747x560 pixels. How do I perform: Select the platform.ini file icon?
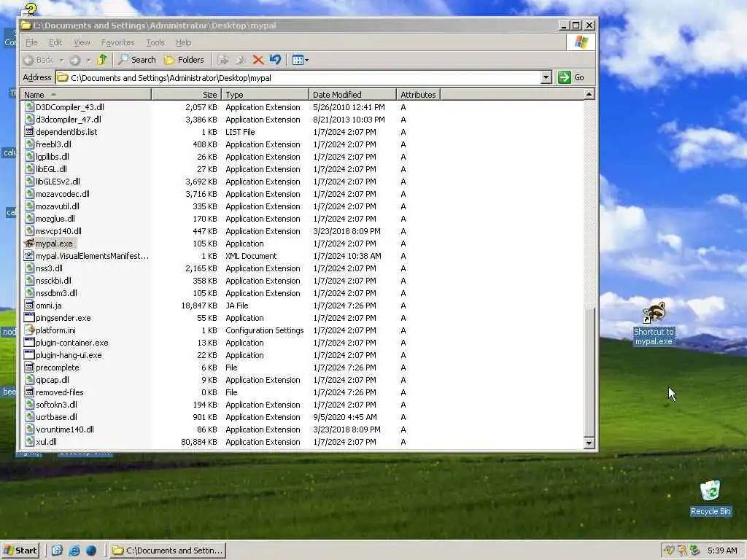coord(29,330)
